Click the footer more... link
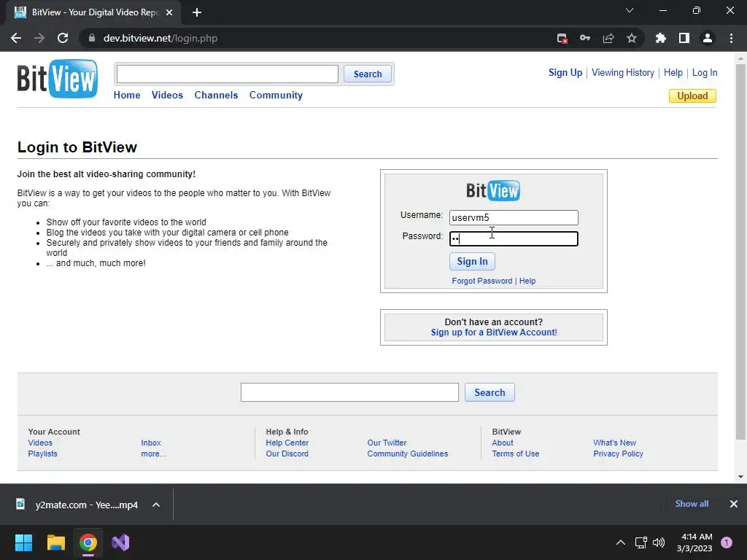 153,454
